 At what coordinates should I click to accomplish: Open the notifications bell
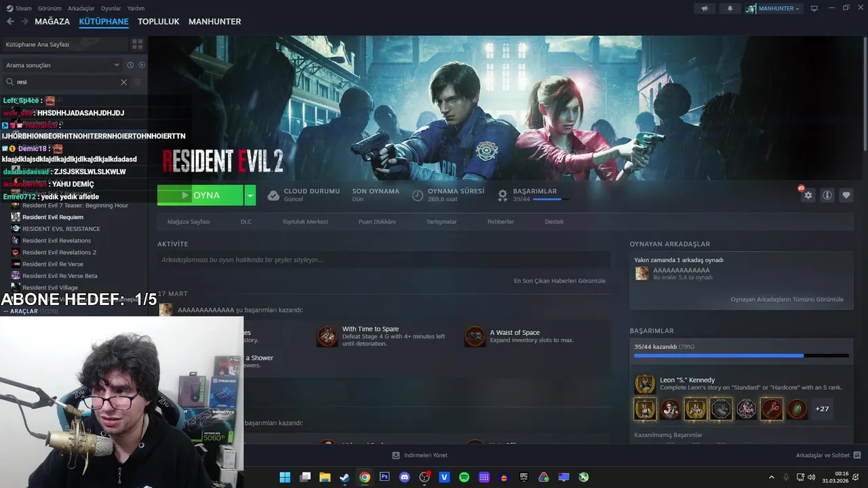[x=730, y=8]
